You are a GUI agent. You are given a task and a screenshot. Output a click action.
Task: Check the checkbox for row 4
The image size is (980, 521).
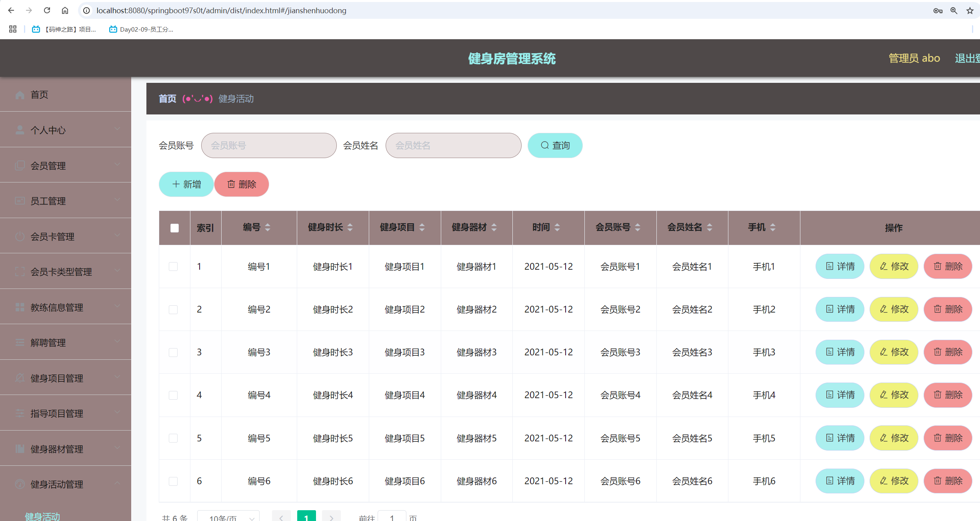(x=173, y=395)
